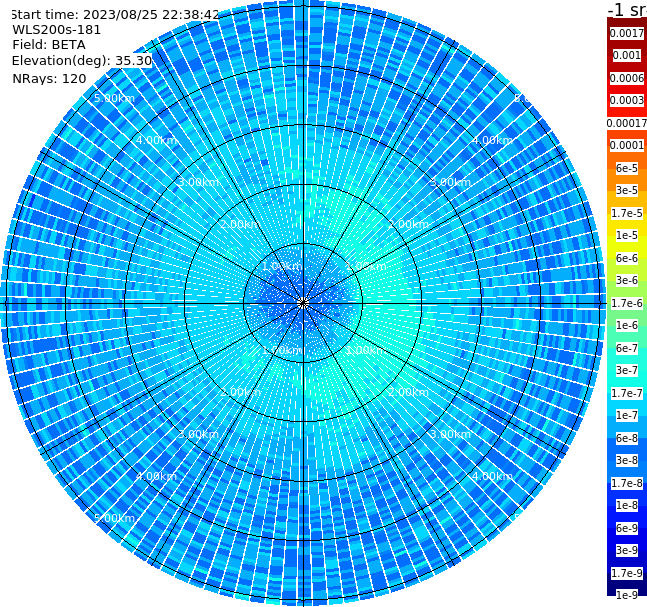
Task: Click the 1.7e-9 colorbar value
Action: point(627,573)
